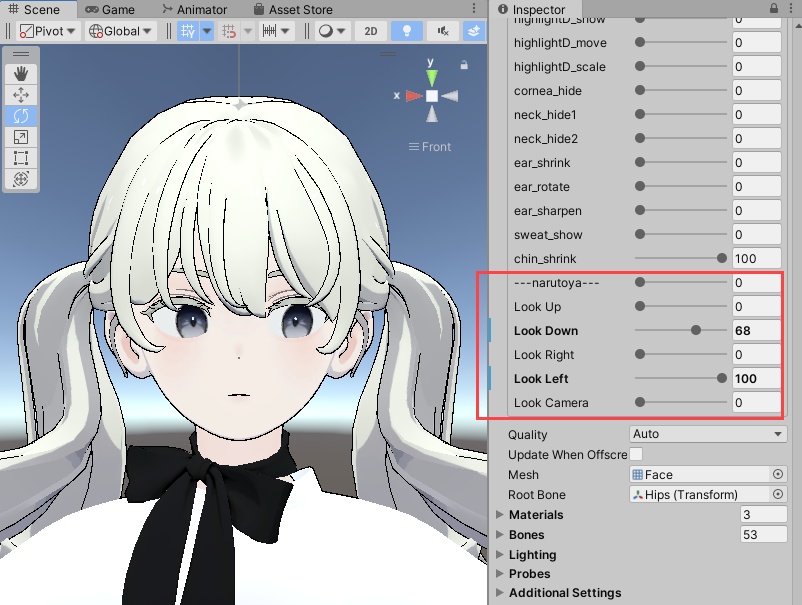Open Scene panel three-dot options menu
Viewport: 802px width, 605px height.
[x=474, y=8]
